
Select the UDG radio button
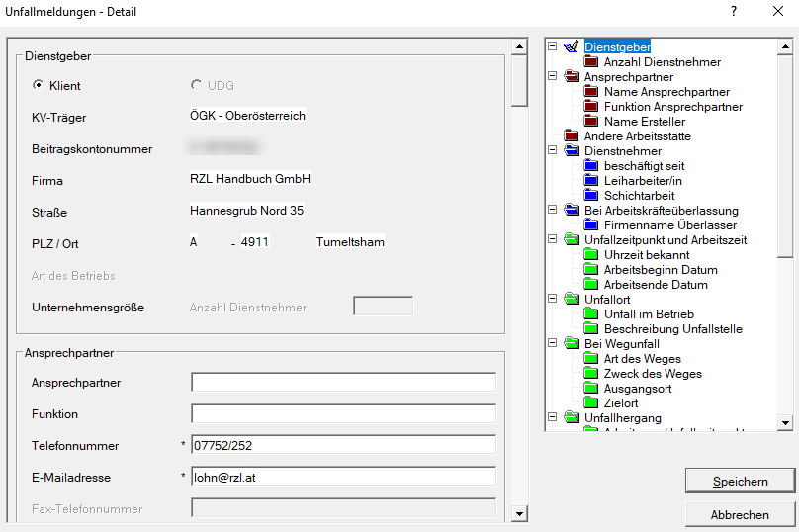(x=196, y=85)
